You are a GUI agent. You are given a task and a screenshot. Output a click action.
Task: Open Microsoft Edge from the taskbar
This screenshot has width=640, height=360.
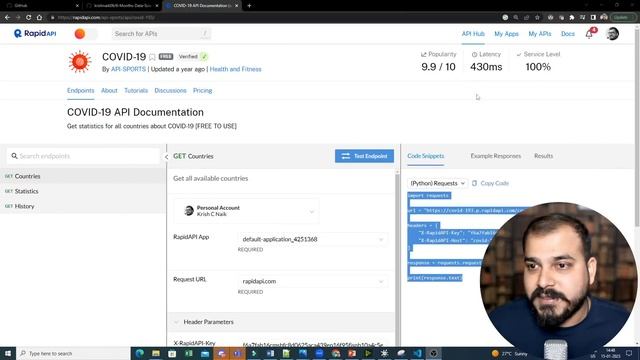[x=140, y=353]
